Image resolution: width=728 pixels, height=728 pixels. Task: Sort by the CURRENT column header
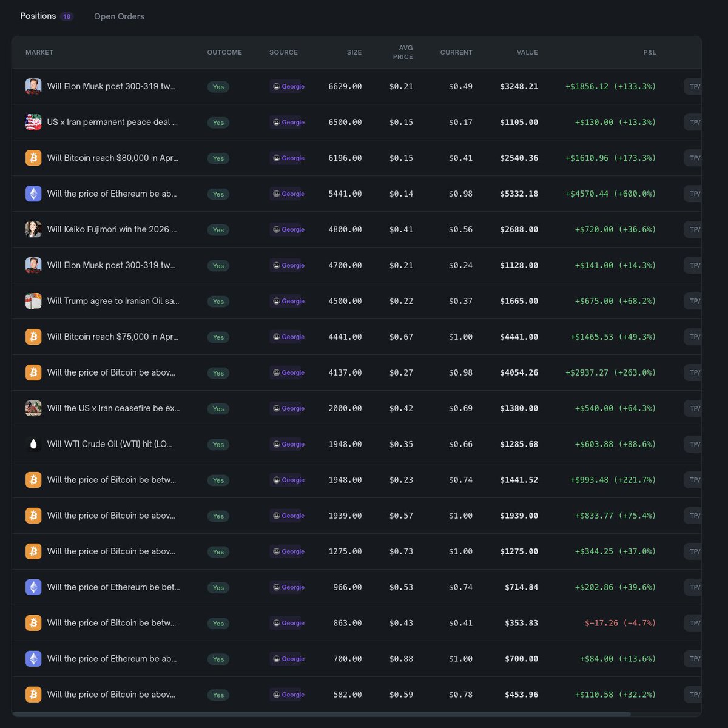(456, 52)
